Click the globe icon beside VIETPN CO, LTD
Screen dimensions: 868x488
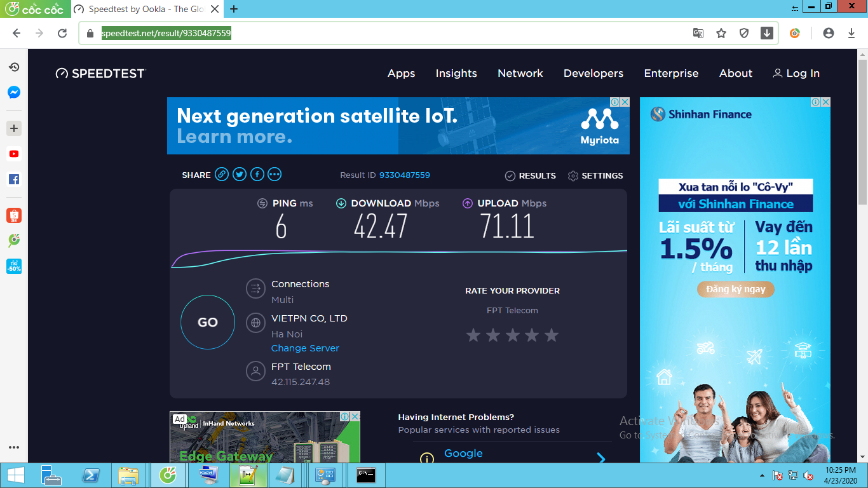[x=255, y=323]
